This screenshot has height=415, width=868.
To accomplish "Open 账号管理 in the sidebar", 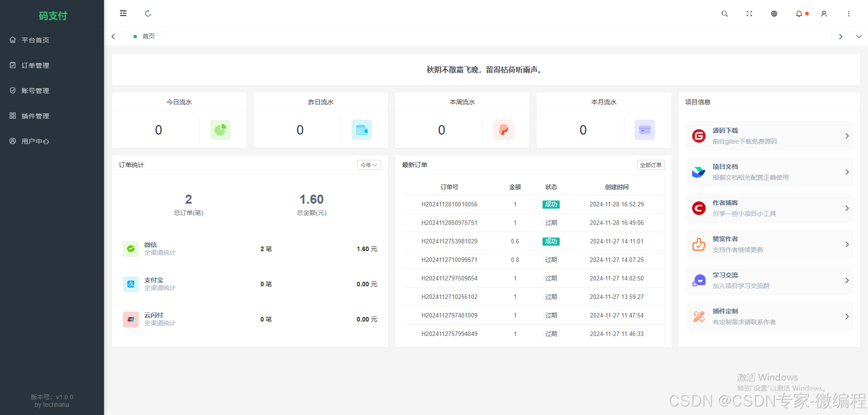I will tap(52, 90).
